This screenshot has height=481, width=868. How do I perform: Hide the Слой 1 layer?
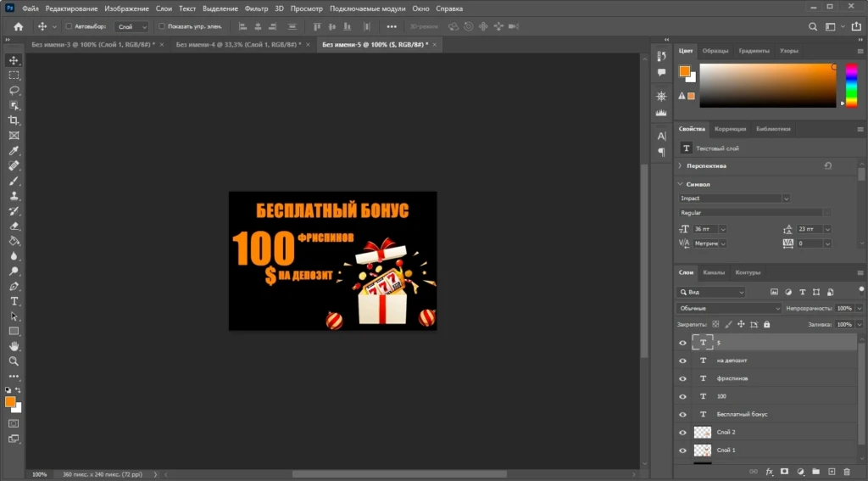pos(682,450)
